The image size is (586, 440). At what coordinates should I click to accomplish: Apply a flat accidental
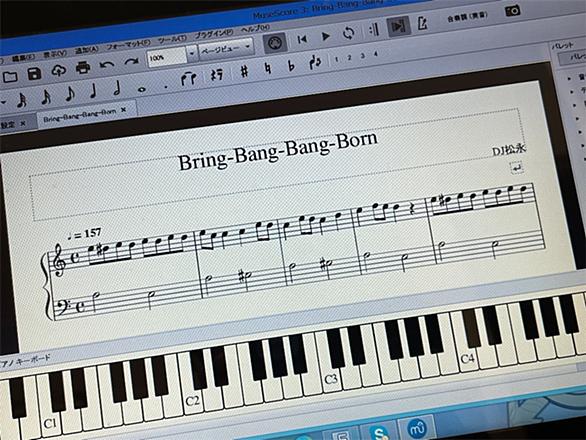coord(292,66)
